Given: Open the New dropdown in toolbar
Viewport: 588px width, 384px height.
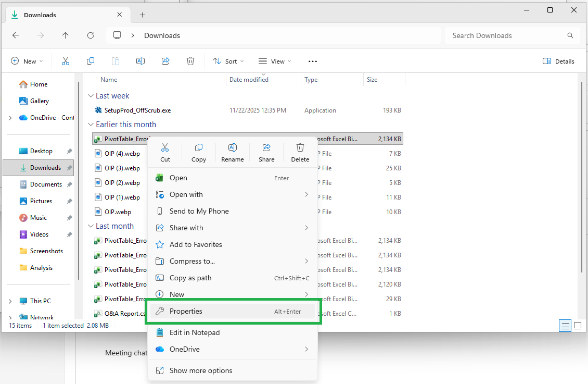Looking at the screenshot, I should coord(27,61).
